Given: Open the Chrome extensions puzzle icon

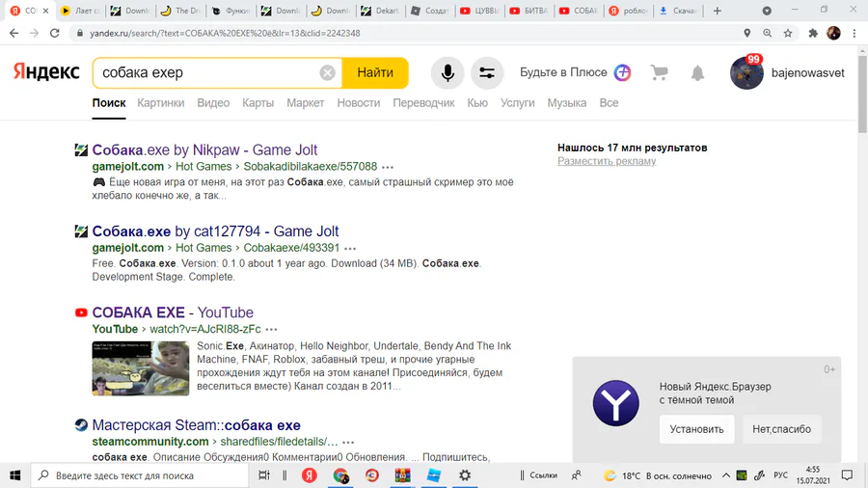Looking at the screenshot, I should [x=813, y=33].
